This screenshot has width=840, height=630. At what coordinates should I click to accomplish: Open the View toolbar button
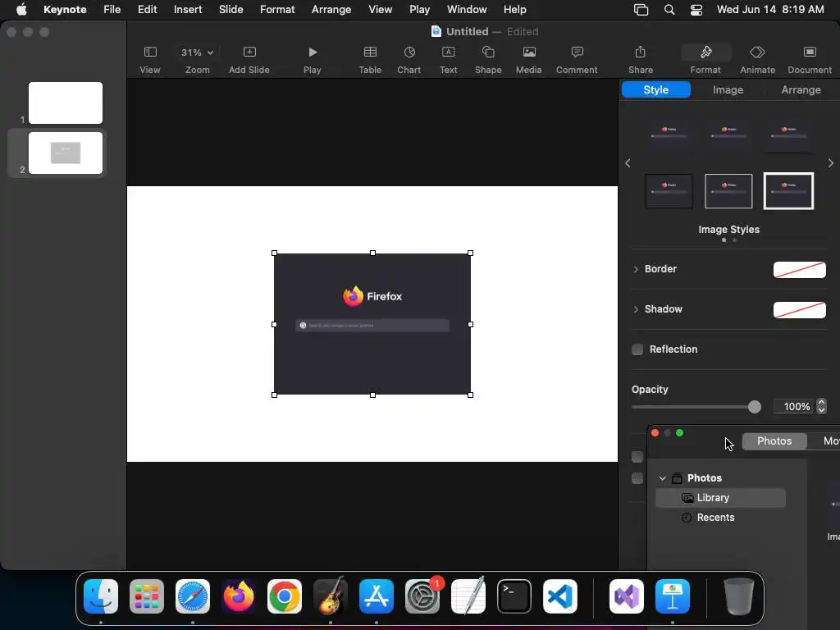(x=150, y=59)
